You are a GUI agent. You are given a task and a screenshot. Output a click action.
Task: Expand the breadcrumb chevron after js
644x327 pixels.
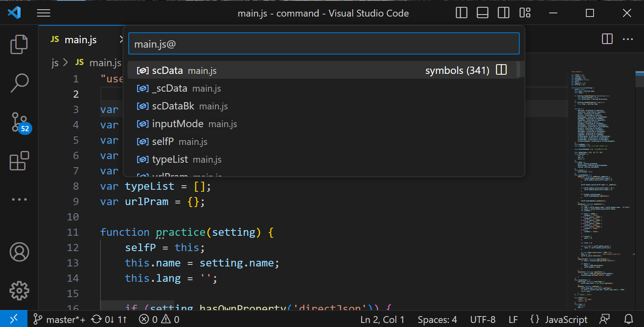tap(65, 63)
